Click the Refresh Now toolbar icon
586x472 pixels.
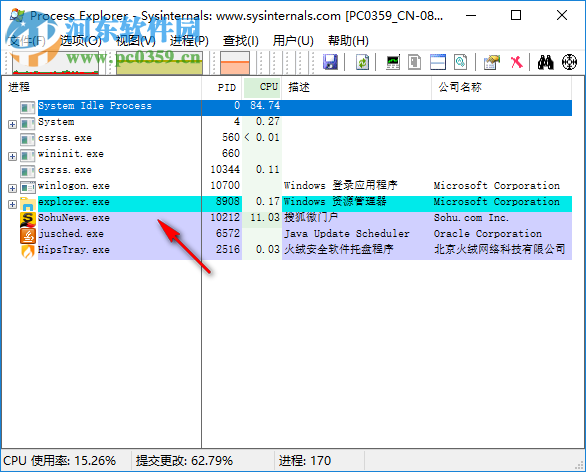click(362, 62)
